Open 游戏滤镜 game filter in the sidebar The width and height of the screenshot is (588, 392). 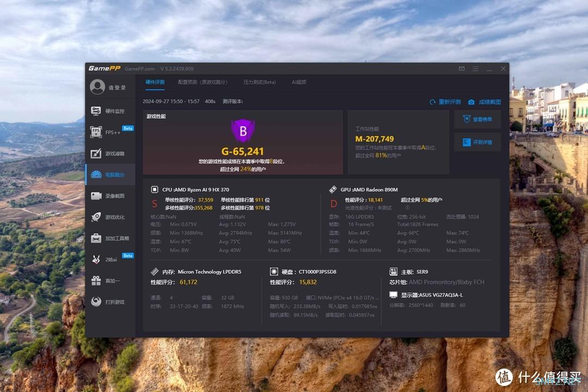click(110, 154)
